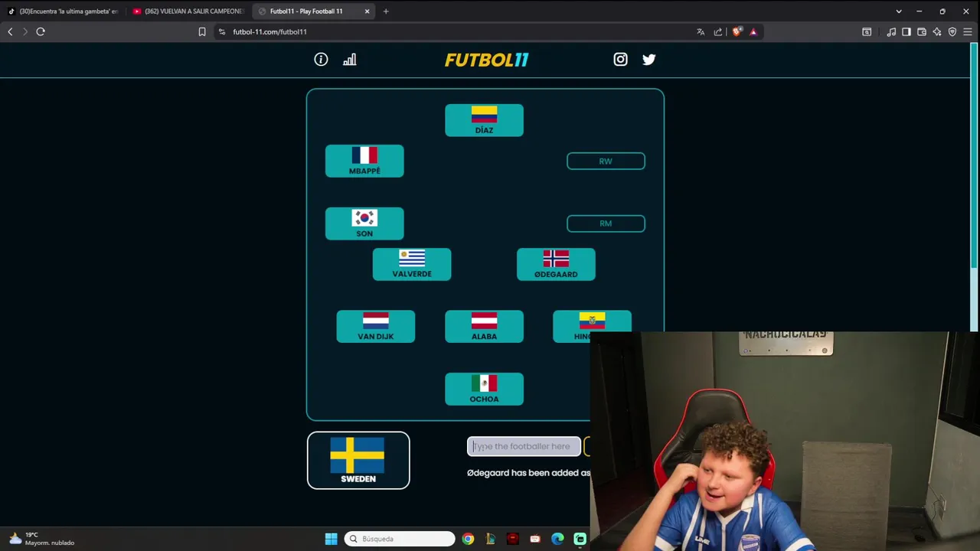The height and width of the screenshot is (551, 980).
Task: Open the red TV app taskbar icon
Action: tap(535, 539)
